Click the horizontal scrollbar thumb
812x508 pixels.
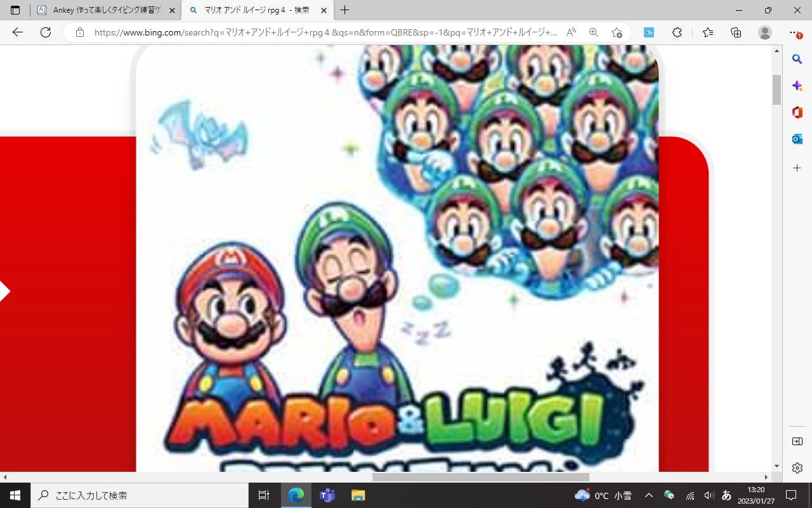point(480,477)
